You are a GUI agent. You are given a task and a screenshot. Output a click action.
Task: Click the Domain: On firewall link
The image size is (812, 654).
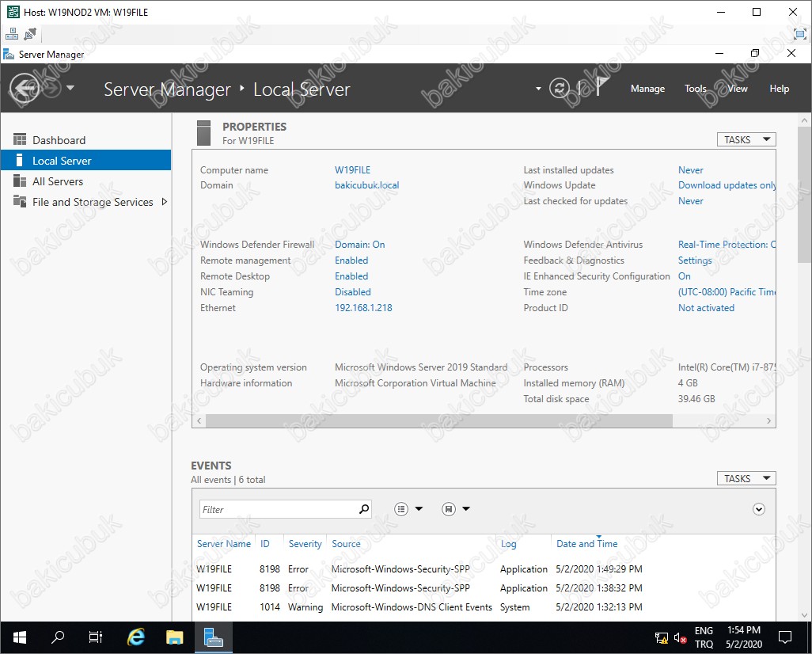click(359, 245)
